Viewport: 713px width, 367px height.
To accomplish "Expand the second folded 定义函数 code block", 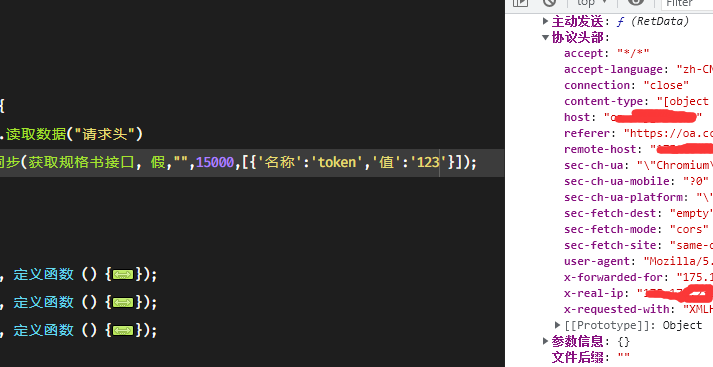I will coord(123,302).
